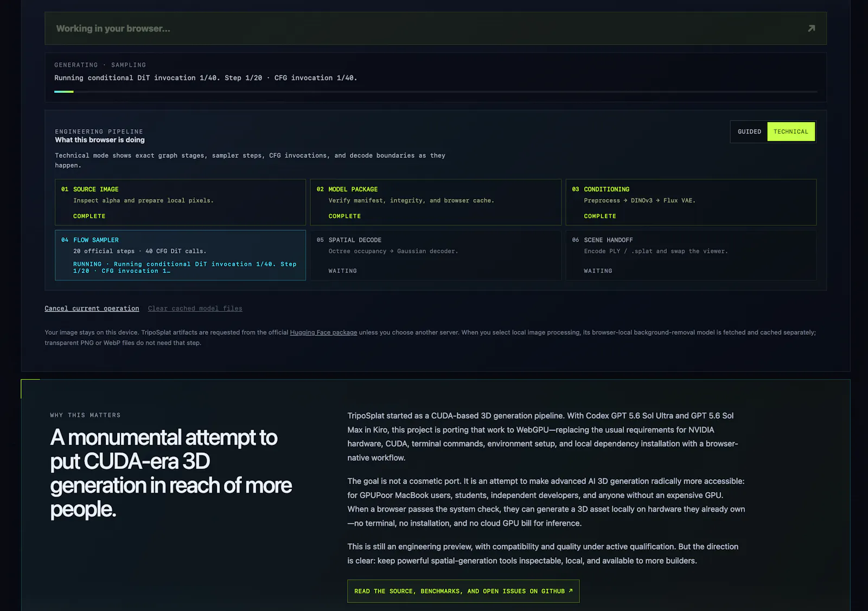868x611 pixels.
Task: Click the RUNNING status text in Flow Sampler
Action: 185,268
